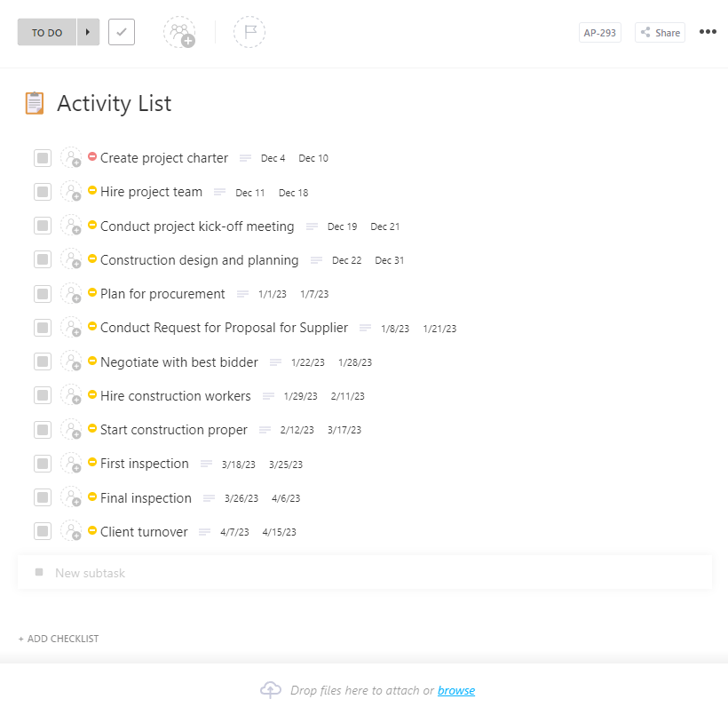
Task: Click the browse link to attach files
Action: click(456, 690)
